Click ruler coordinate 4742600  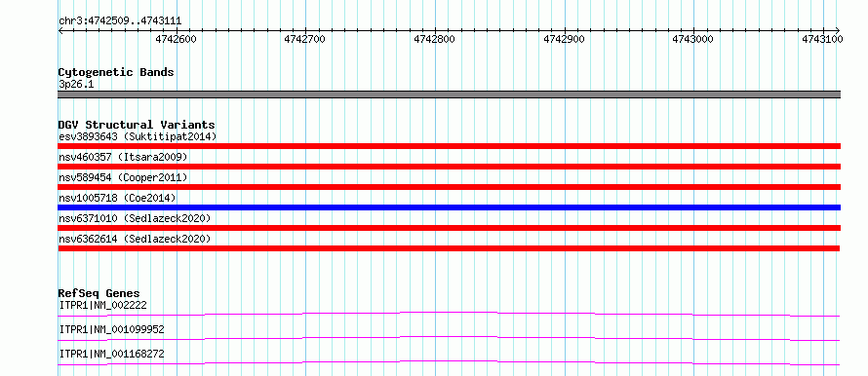point(176,39)
